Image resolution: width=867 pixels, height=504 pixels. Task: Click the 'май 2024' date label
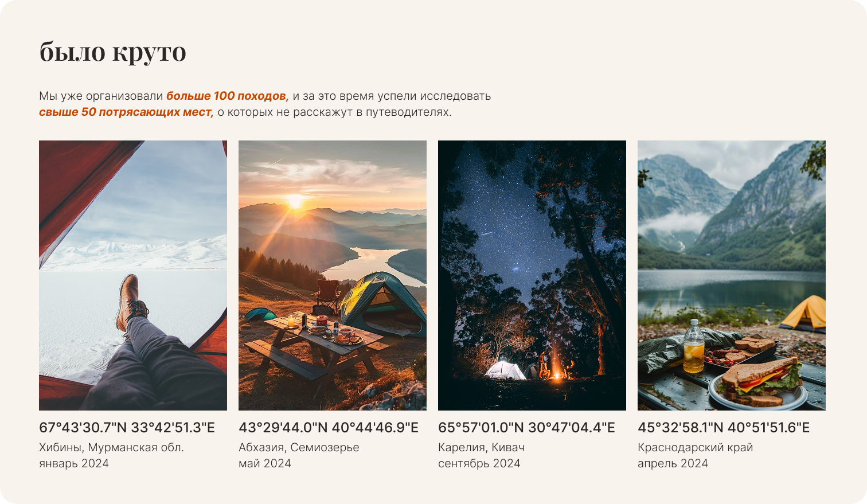point(265,463)
